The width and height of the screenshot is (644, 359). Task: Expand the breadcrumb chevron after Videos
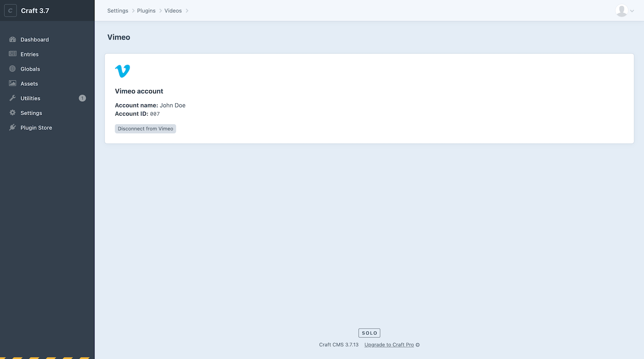pos(187,10)
